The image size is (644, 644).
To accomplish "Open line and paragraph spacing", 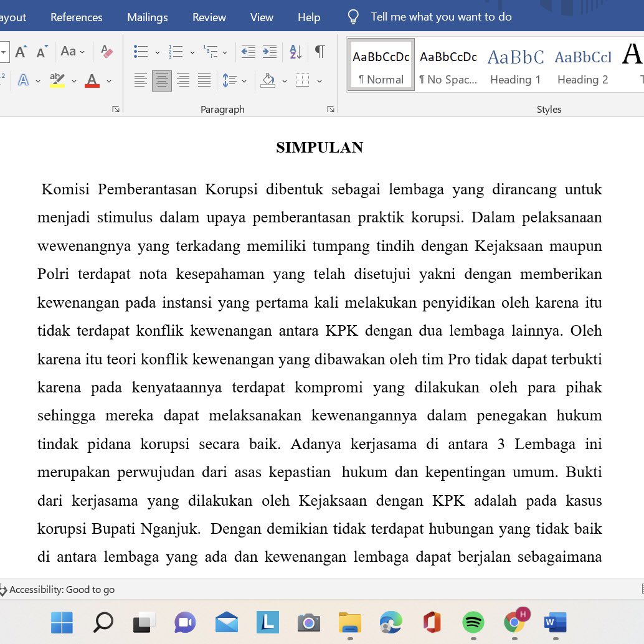I will click(x=230, y=80).
